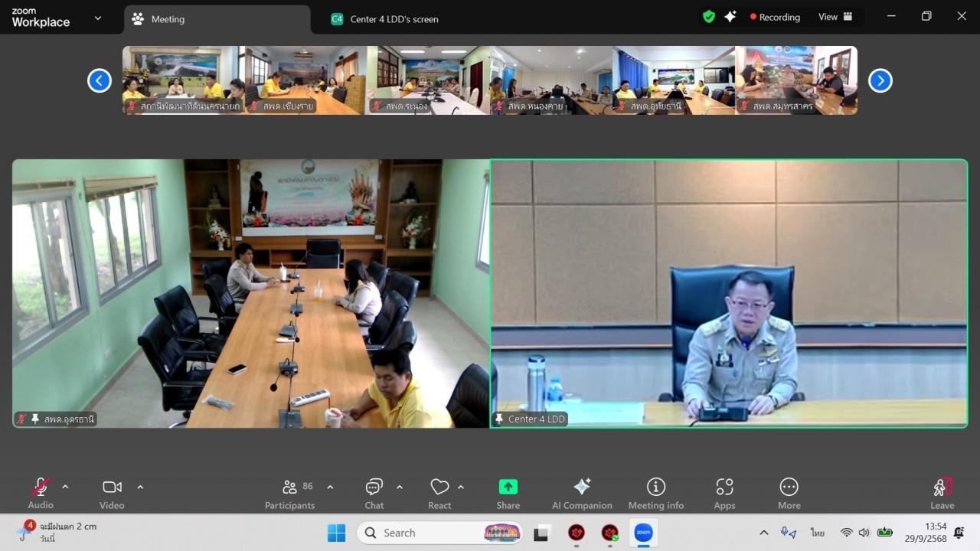This screenshot has width=980, height=551.
Task: Expand the audio options arrow
Action: click(x=65, y=487)
